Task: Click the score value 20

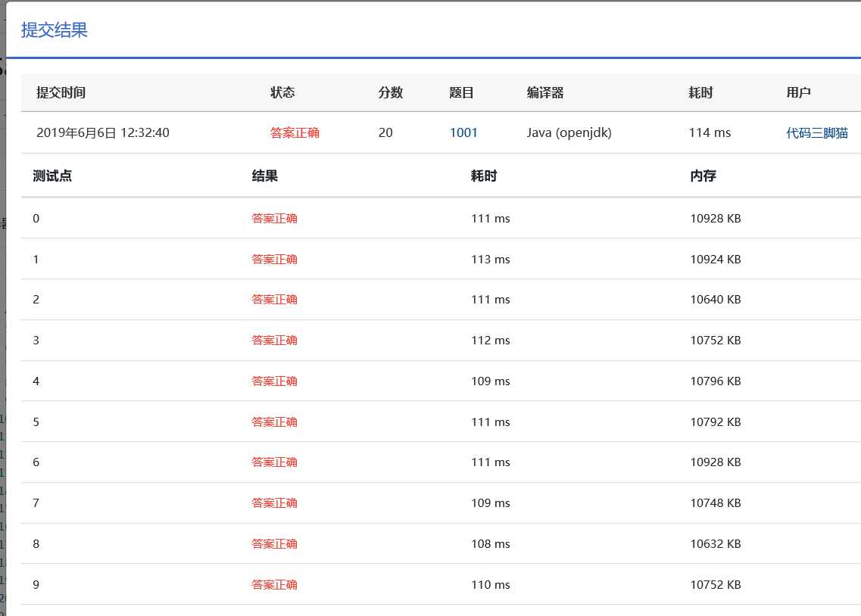Action: (x=385, y=132)
